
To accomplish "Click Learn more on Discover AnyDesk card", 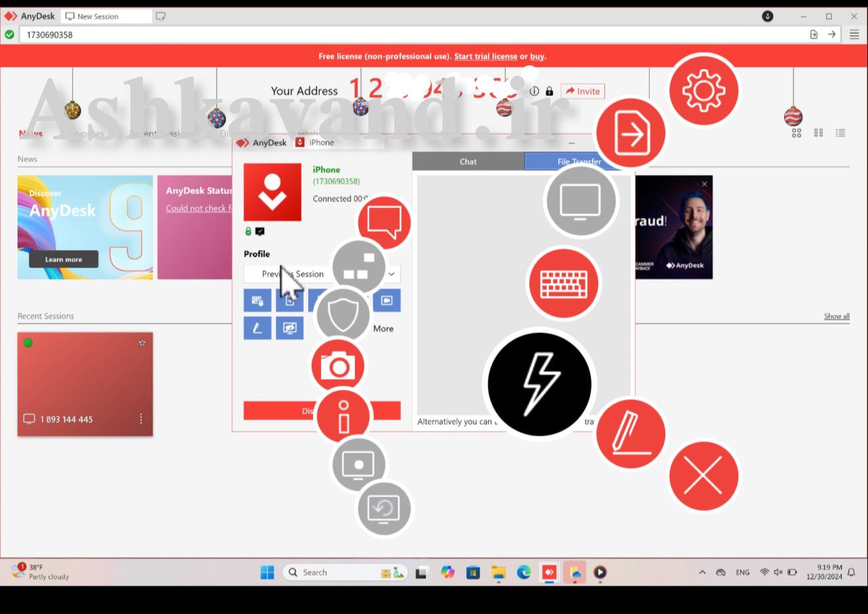I will (64, 260).
